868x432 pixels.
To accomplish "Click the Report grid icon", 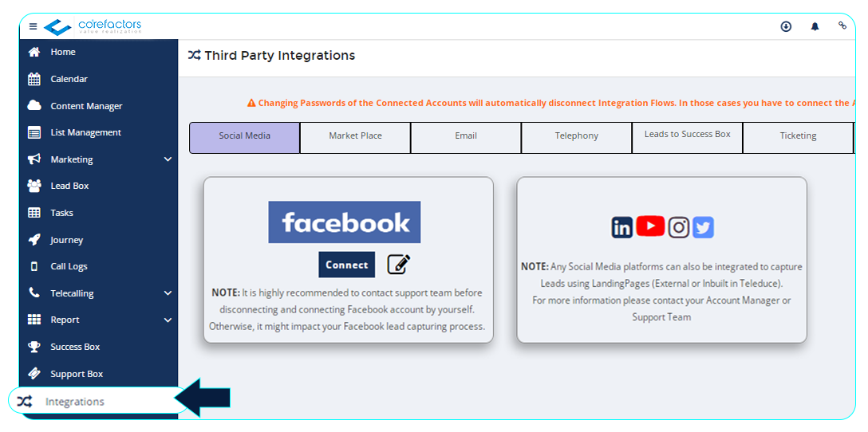I will pyautogui.click(x=34, y=320).
